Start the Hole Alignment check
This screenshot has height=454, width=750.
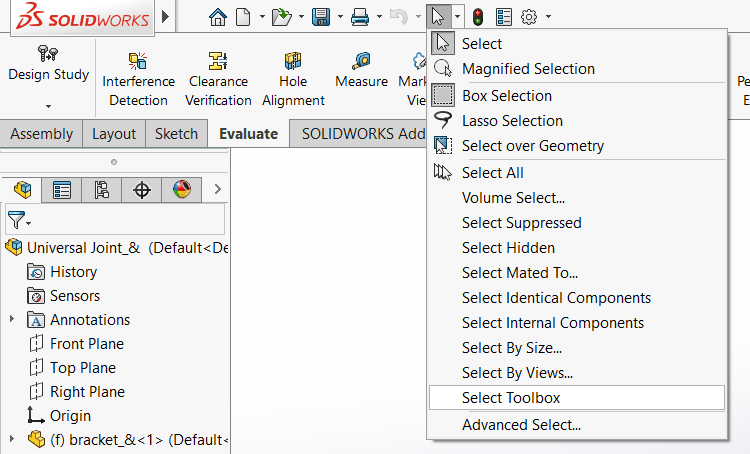293,79
